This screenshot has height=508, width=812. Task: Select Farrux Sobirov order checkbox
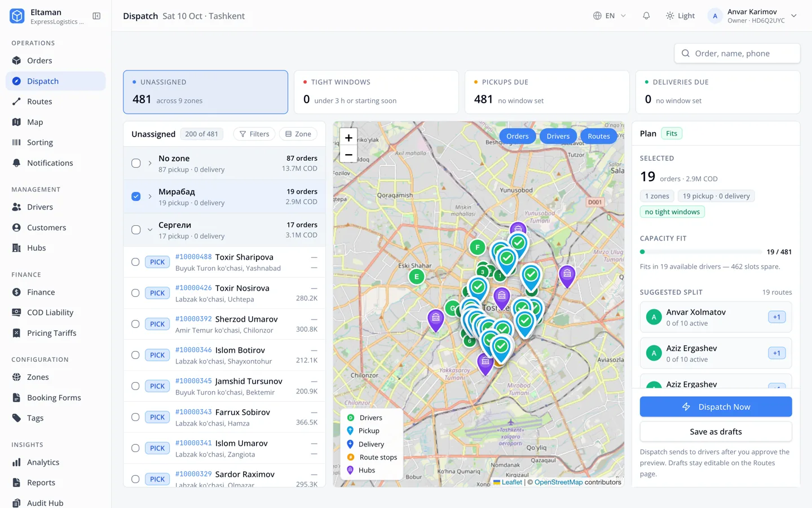click(135, 417)
